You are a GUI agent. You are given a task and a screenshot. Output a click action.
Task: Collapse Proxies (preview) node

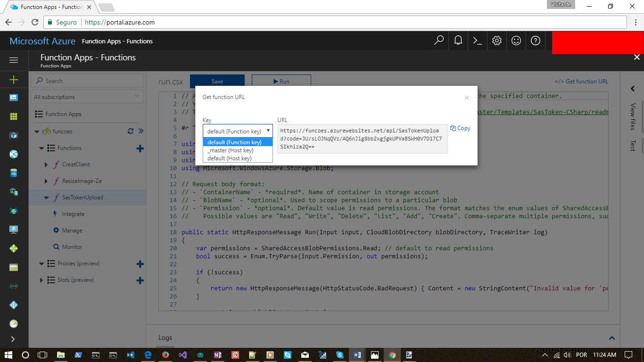click(x=41, y=263)
